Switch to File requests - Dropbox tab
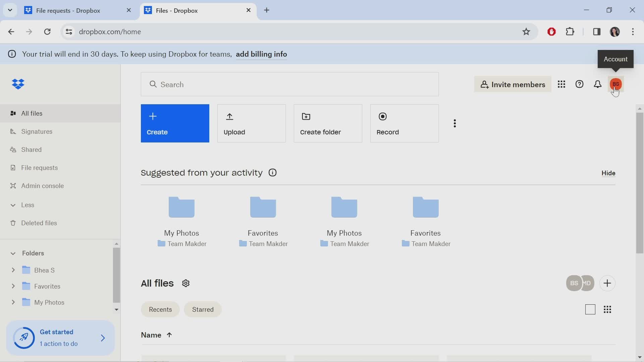The height and width of the screenshot is (362, 644). point(72,10)
